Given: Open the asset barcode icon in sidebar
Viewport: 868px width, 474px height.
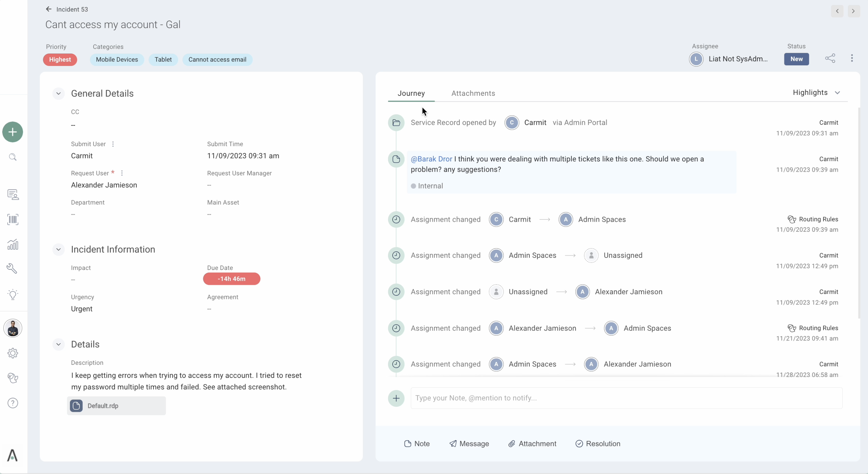Looking at the screenshot, I should pyautogui.click(x=12, y=219).
